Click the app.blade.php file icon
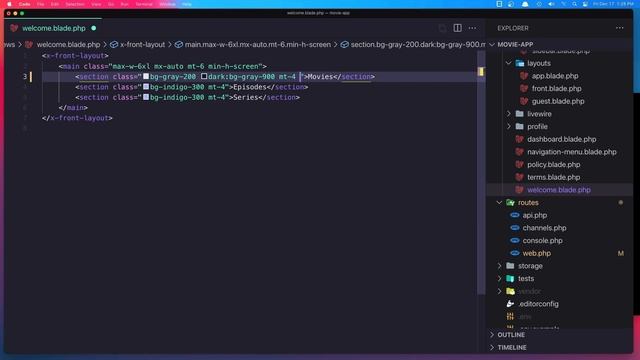This screenshot has width=640, height=360. point(524,76)
